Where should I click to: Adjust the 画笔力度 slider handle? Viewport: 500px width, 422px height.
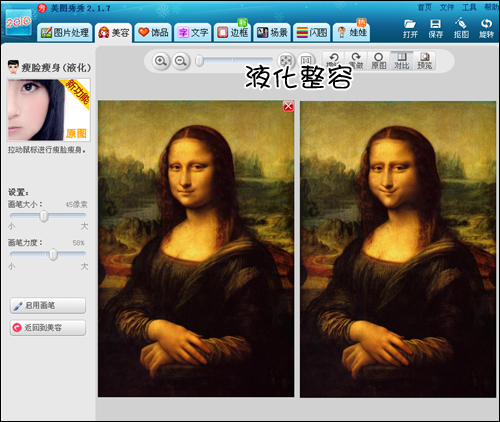pyautogui.click(x=53, y=255)
